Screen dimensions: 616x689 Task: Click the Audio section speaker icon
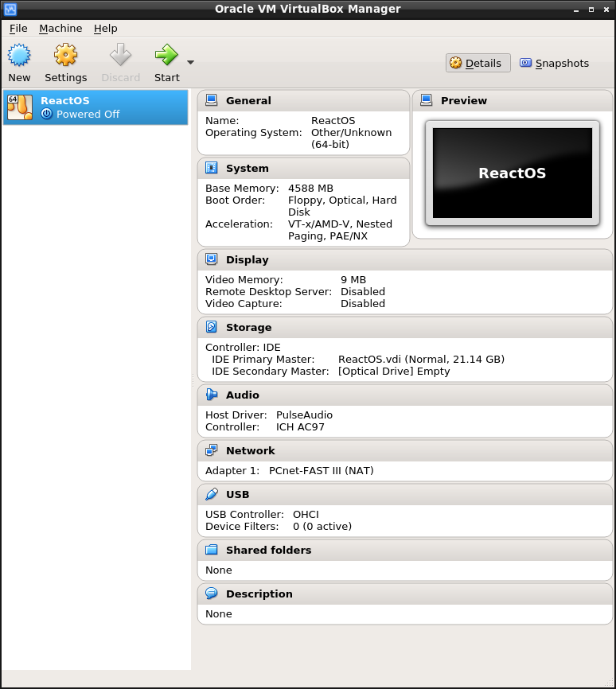[212, 395]
